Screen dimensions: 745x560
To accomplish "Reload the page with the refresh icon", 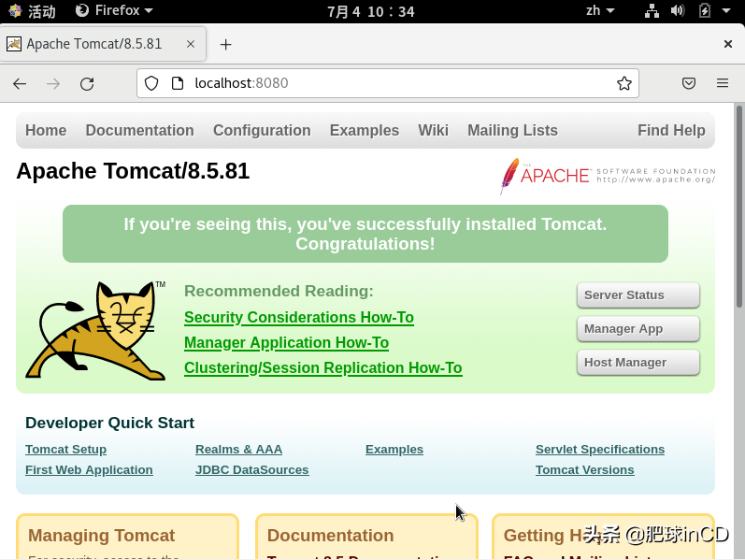I will pyautogui.click(x=87, y=84).
